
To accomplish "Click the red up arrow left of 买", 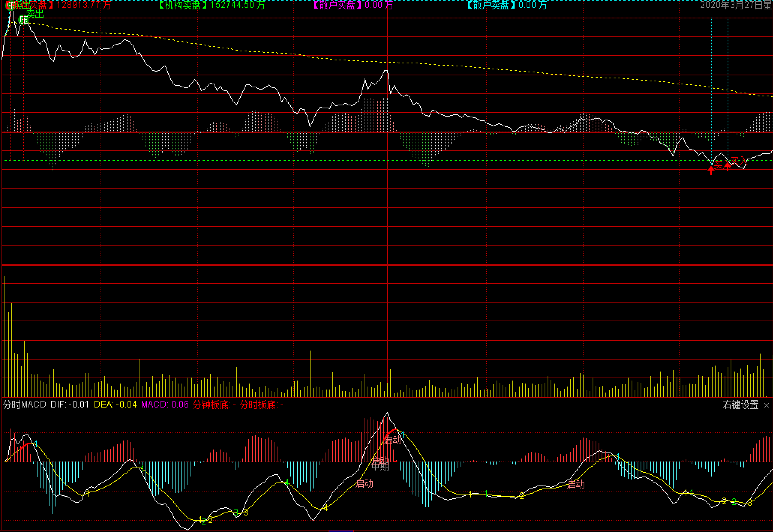I will pyautogui.click(x=711, y=171).
